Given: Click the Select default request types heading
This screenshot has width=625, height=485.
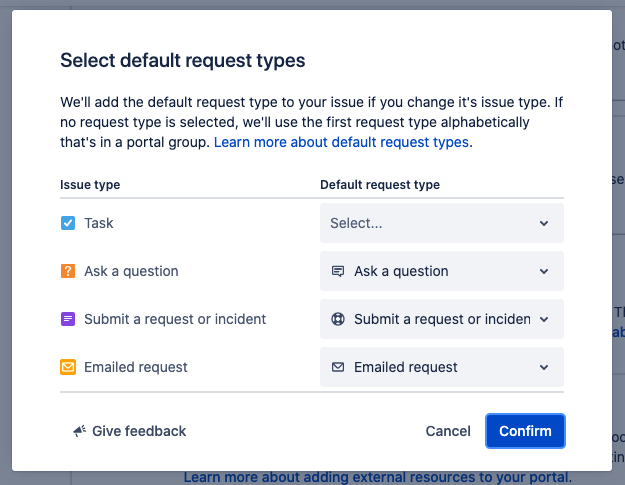Looking at the screenshot, I should click(x=183, y=61).
